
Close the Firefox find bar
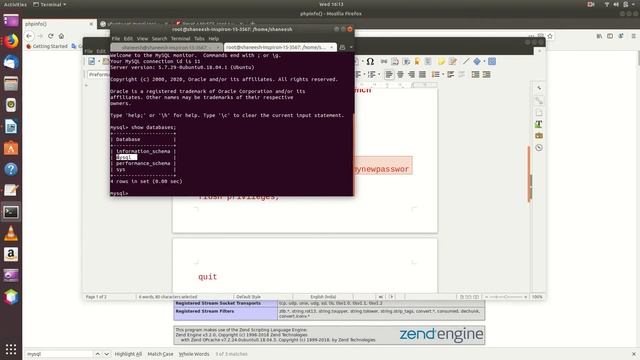point(634,354)
